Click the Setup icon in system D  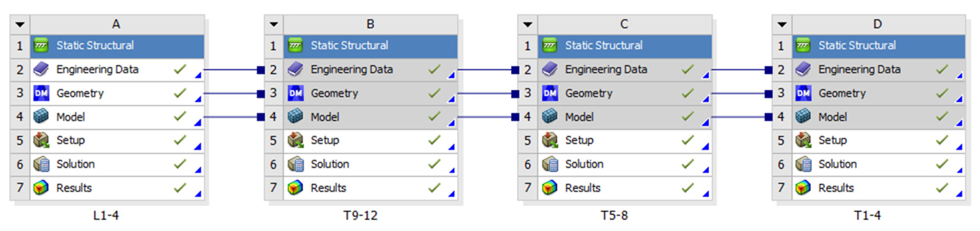(x=803, y=141)
